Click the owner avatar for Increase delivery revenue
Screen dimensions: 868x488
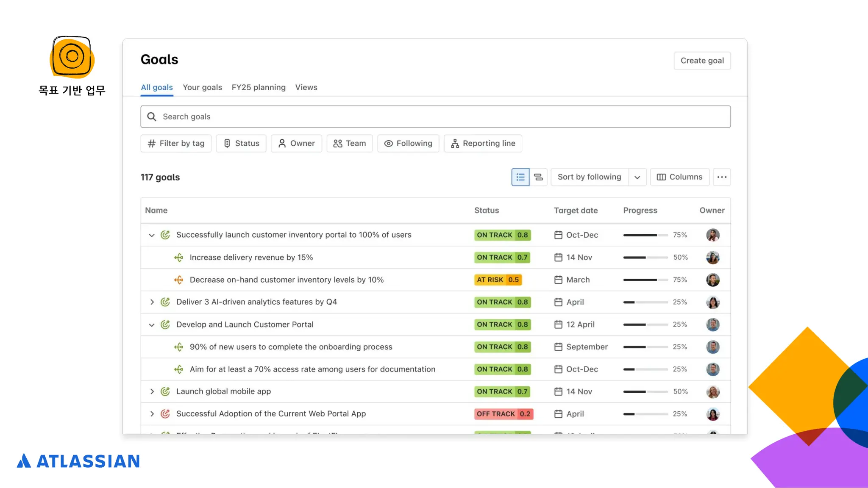712,257
